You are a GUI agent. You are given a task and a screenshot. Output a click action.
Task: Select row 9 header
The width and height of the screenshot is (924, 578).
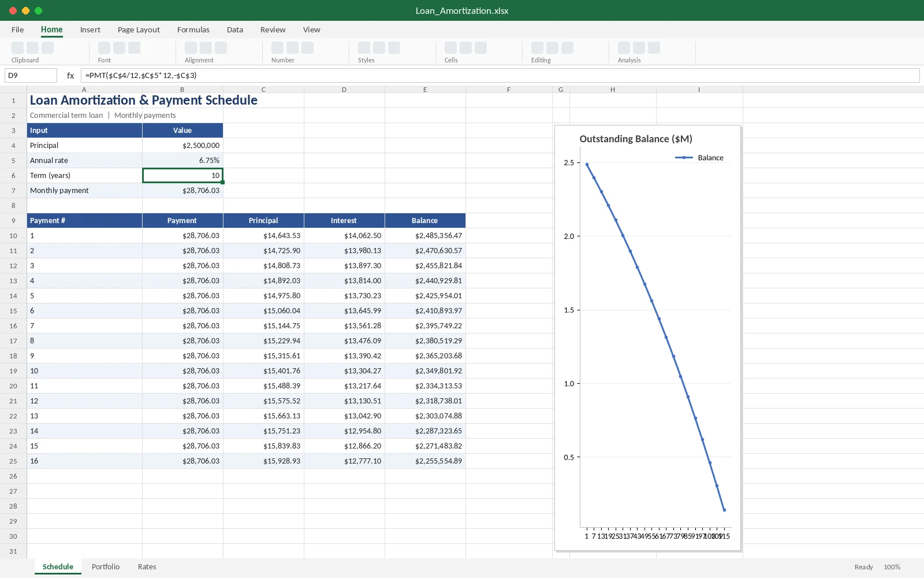13,220
